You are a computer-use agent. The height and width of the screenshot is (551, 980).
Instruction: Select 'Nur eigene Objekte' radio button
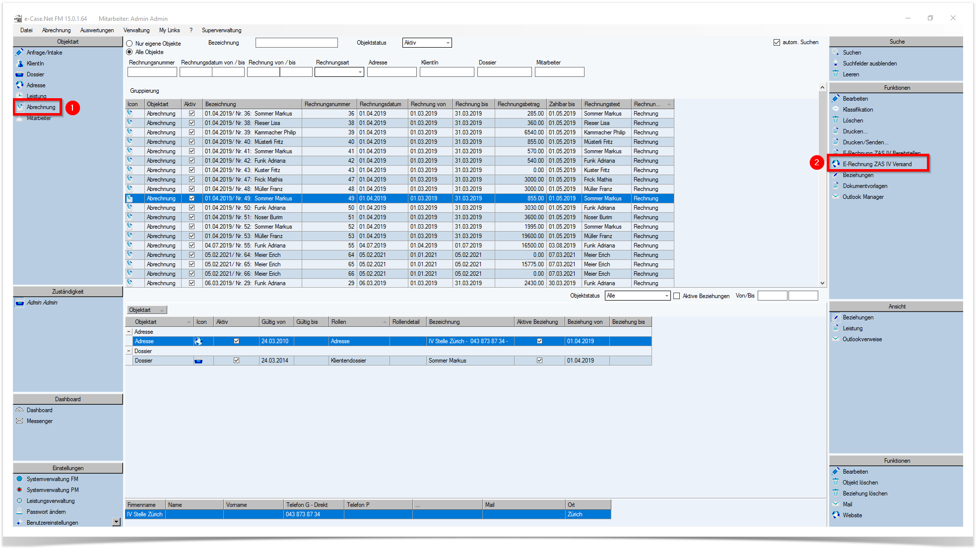click(x=130, y=44)
